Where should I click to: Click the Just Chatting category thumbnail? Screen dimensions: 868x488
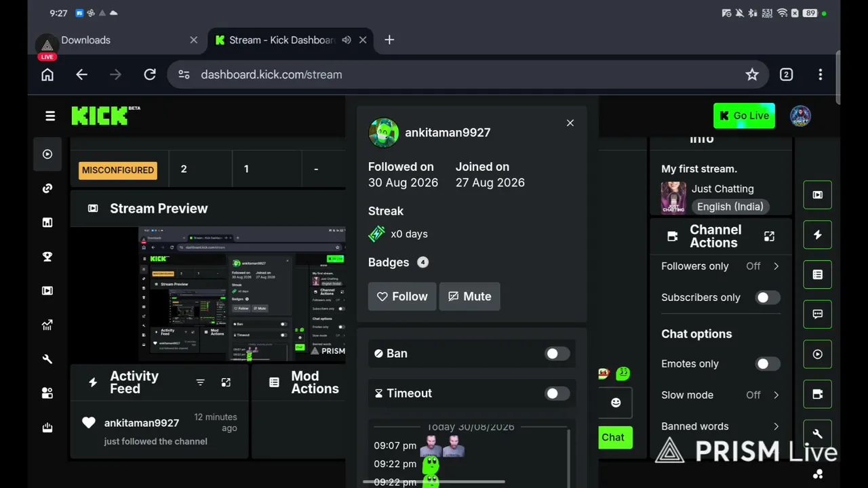point(673,198)
